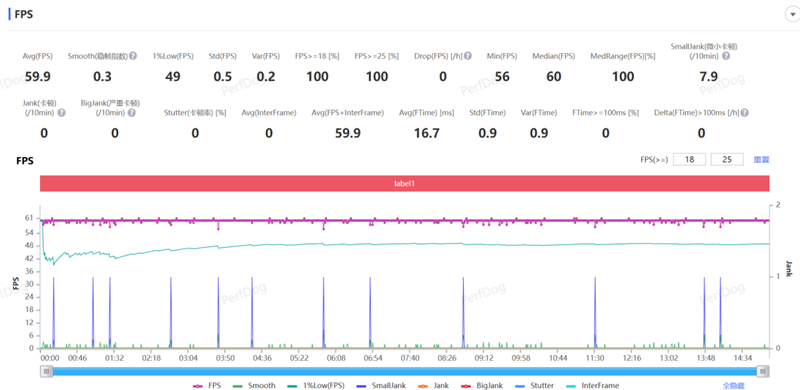Click the FPS threshold field showing 25
The width and height of the screenshot is (800, 390).
point(727,159)
